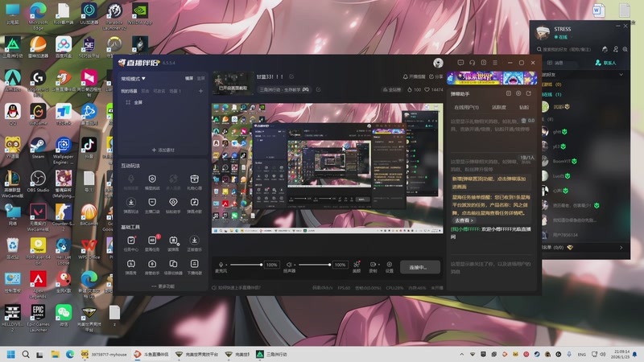Open the 录制 record dropdown arrow

378,265
